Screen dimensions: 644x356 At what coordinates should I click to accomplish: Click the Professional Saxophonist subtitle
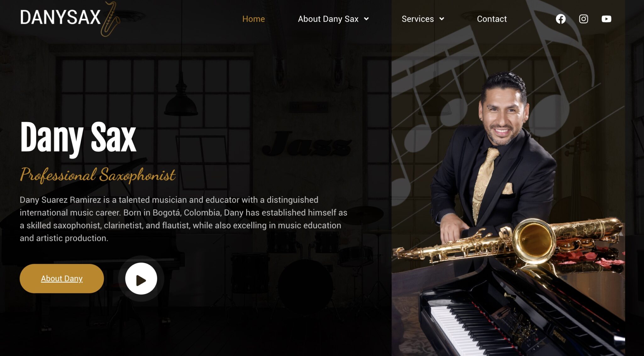coord(98,175)
